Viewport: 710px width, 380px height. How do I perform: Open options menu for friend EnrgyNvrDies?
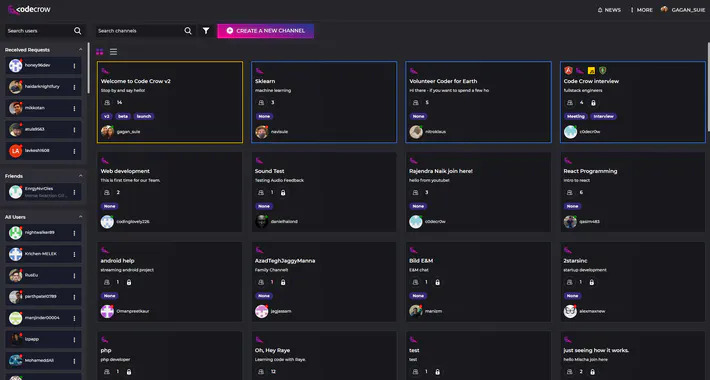(74, 192)
